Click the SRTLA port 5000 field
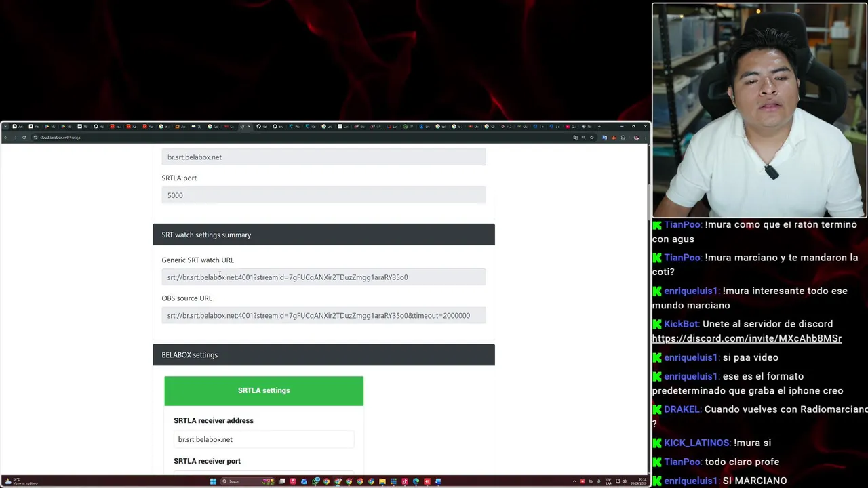This screenshot has height=488, width=868. [323, 195]
